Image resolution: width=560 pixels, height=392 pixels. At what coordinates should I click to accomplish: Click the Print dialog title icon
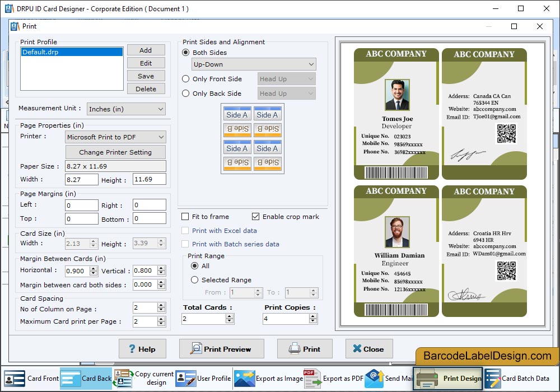(15, 26)
